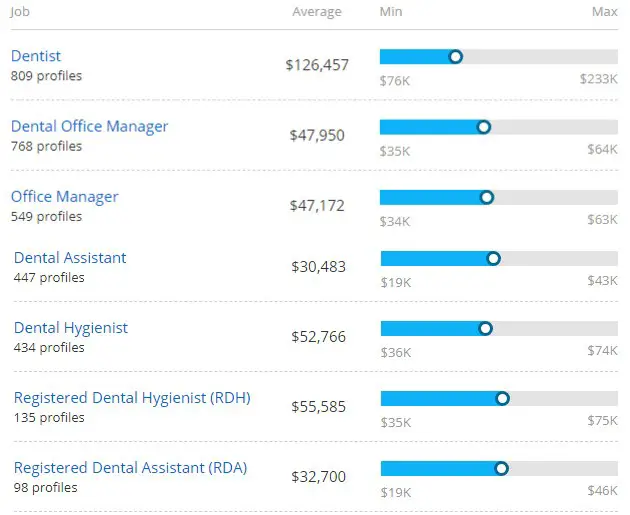Click the Max column header
The width and height of the screenshot is (630, 515).
(604, 12)
